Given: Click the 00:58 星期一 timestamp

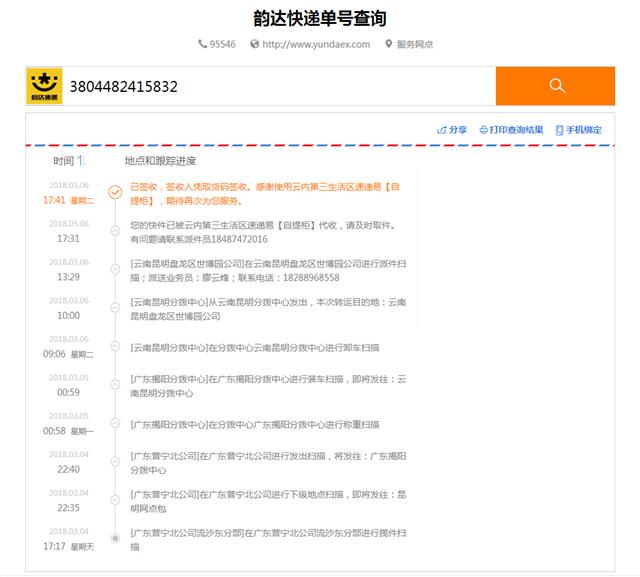Looking at the screenshot, I should (69, 431).
